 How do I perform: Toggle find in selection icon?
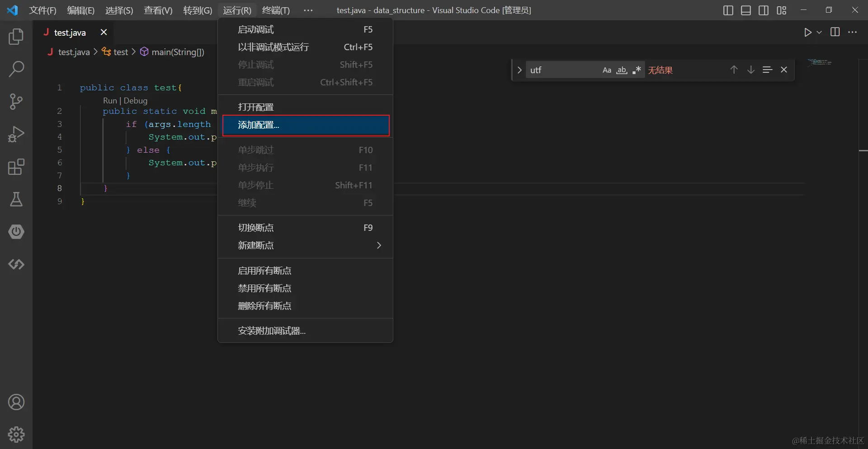coord(767,70)
